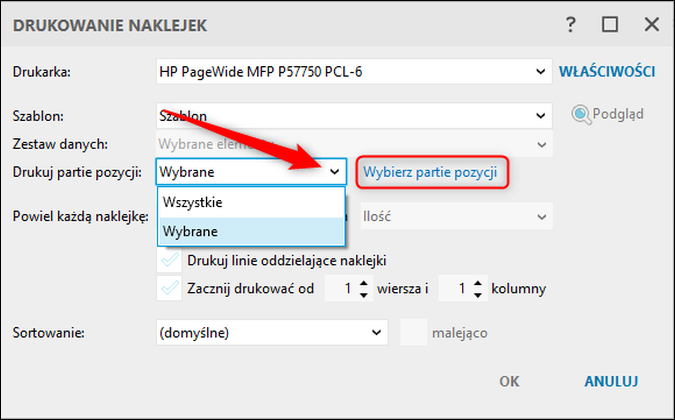
Task: Close the dialog with the X icon
Action: [x=652, y=25]
